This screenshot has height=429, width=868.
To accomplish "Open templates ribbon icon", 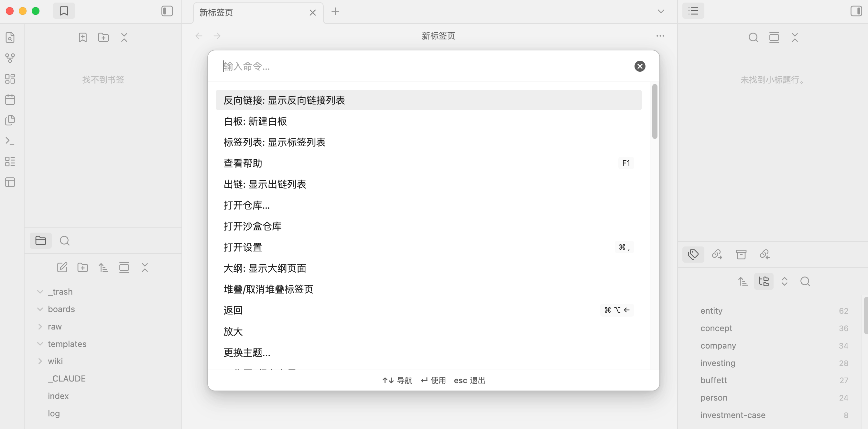I will tap(10, 120).
